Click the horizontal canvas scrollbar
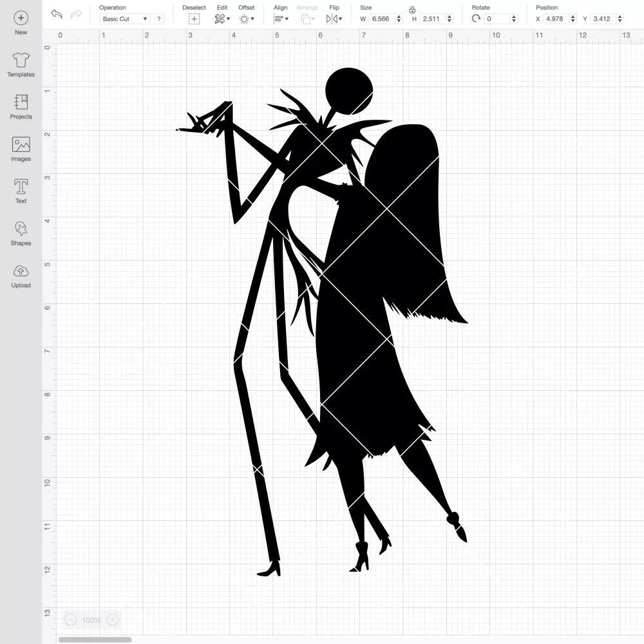The width and height of the screenshot is (644, 644). 95,639
